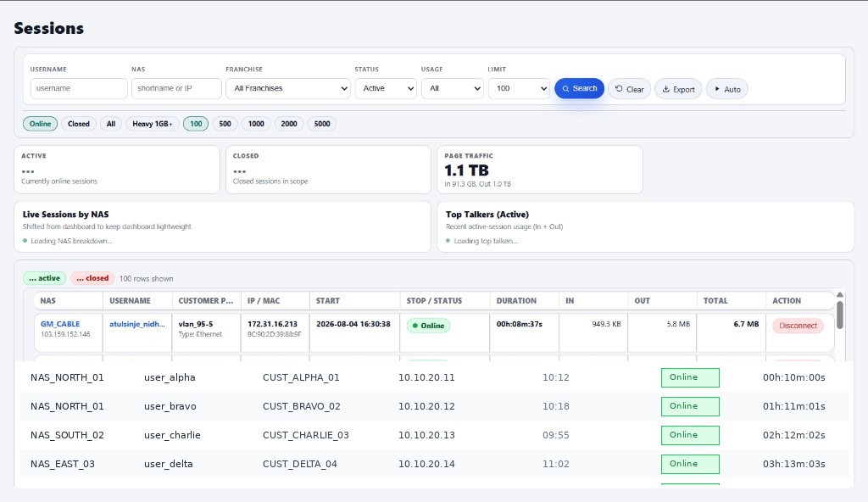Select the All quick filter chip
This screenshot has width=868, height=502.
click(111, 124)
